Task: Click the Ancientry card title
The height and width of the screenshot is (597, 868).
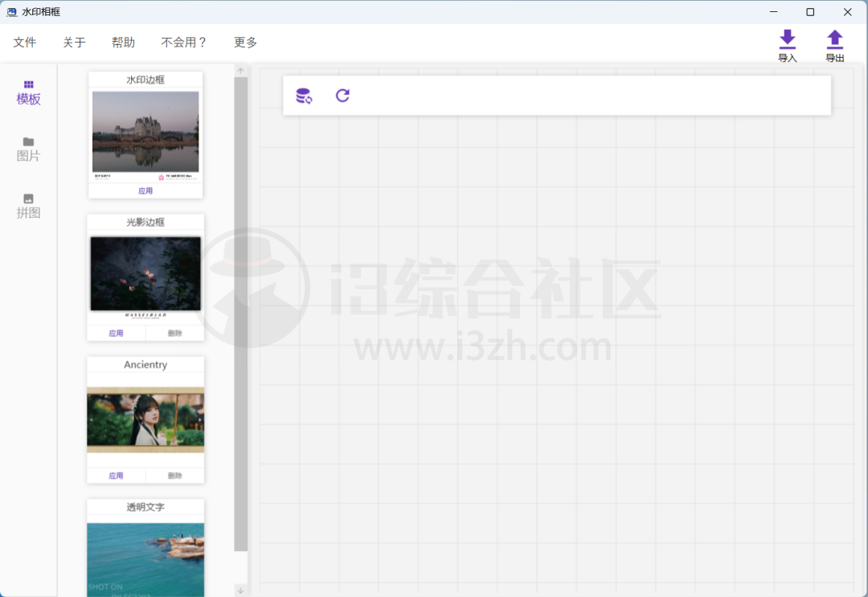Action: pos(145,365)
